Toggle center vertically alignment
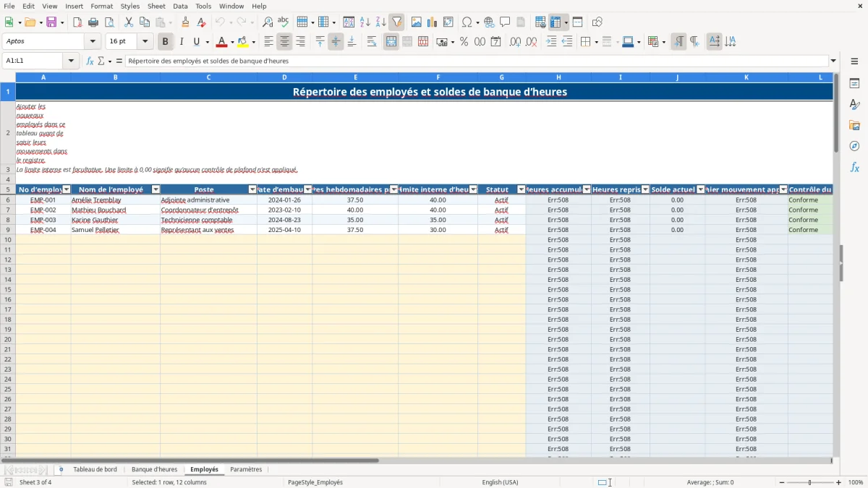The image size is (868, 488). (336, 42)
